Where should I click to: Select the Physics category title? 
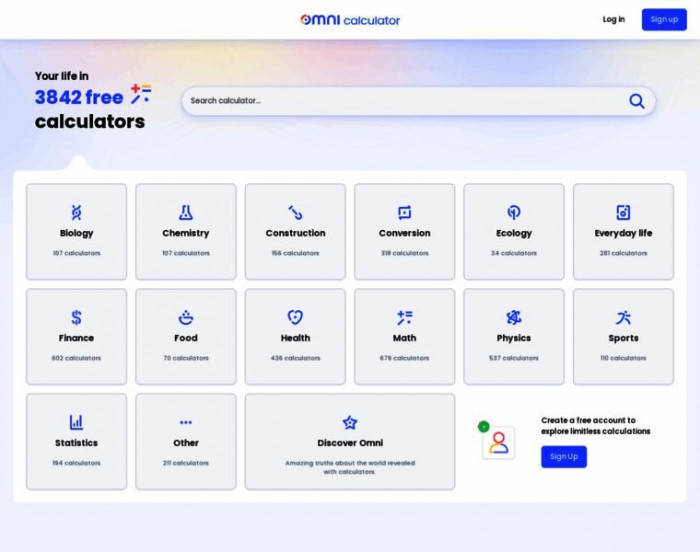(514, 338)
